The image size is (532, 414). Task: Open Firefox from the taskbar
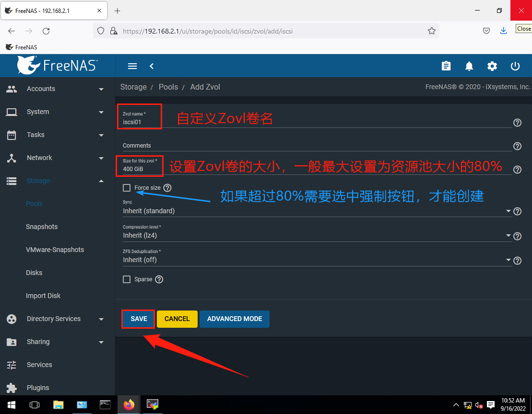tap(129, 405)
